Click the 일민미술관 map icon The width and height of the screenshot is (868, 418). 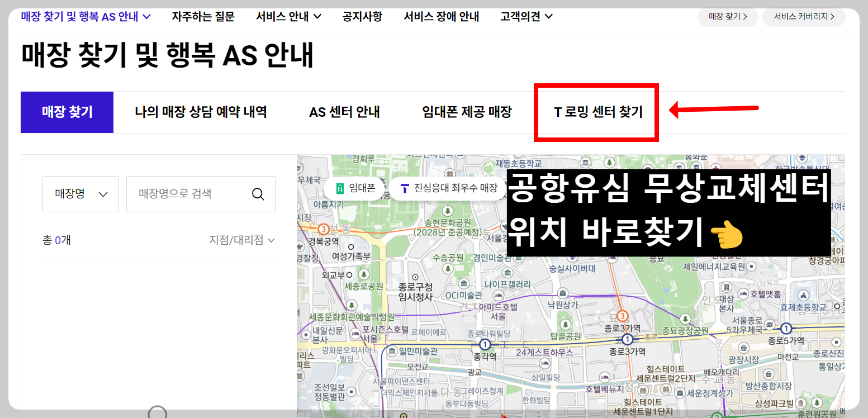tap(392, 351)
